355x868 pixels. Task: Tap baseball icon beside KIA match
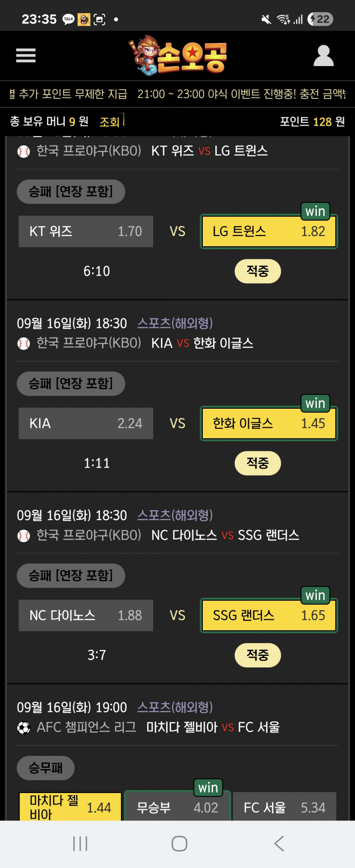point(24,343)
